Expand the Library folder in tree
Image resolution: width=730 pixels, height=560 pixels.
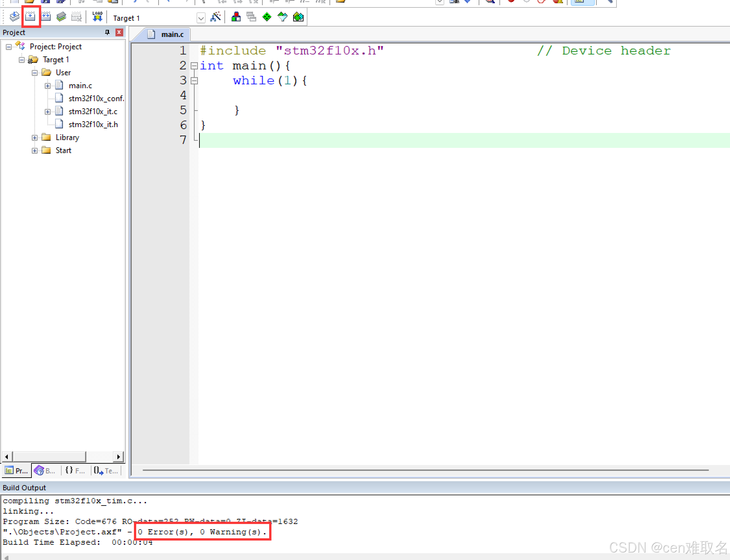click(x=35, y=138)
